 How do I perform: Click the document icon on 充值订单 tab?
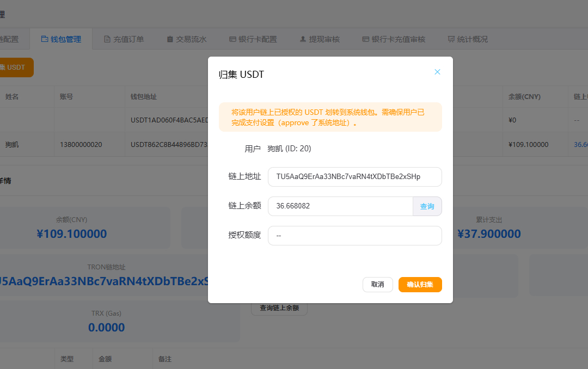click(107, 39)
